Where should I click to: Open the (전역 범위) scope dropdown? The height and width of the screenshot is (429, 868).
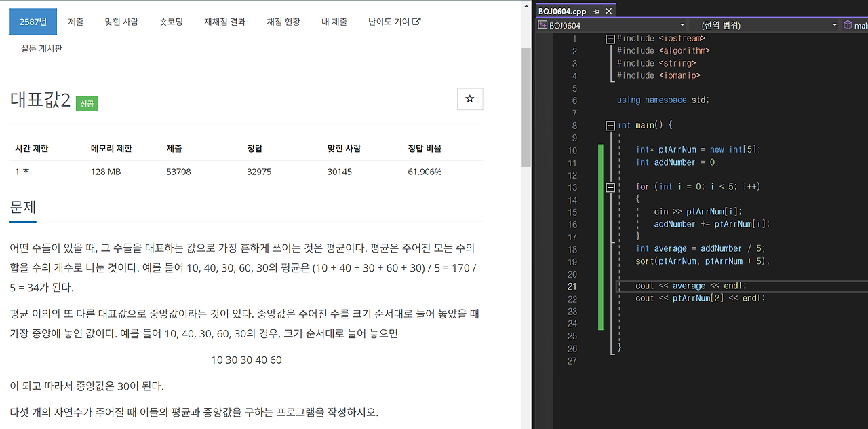834,25
